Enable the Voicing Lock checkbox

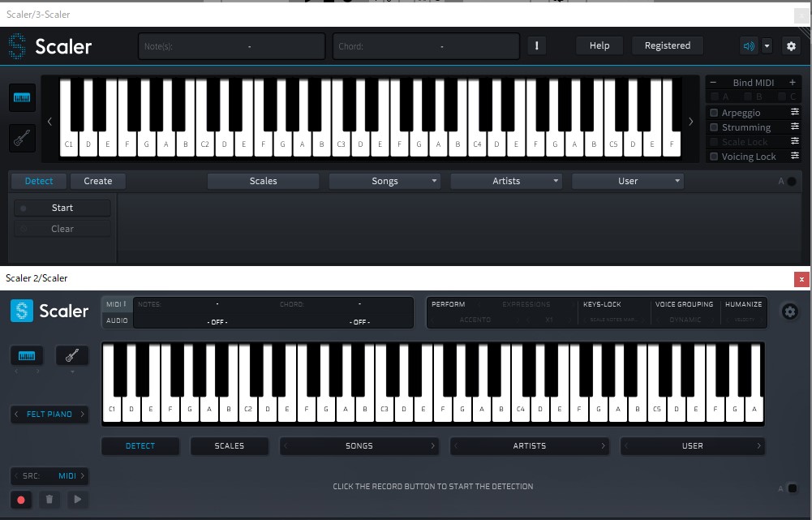tap(714, 156)
